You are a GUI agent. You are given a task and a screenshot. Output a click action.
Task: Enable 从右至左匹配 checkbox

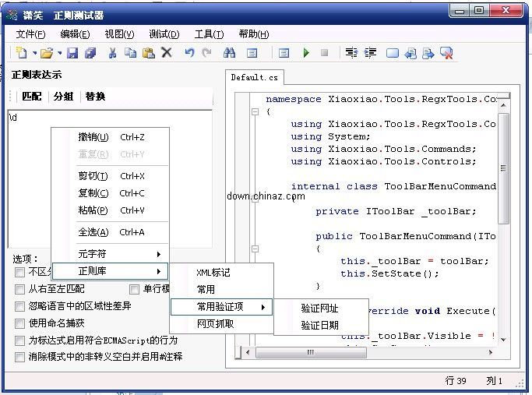pos(19,289)
